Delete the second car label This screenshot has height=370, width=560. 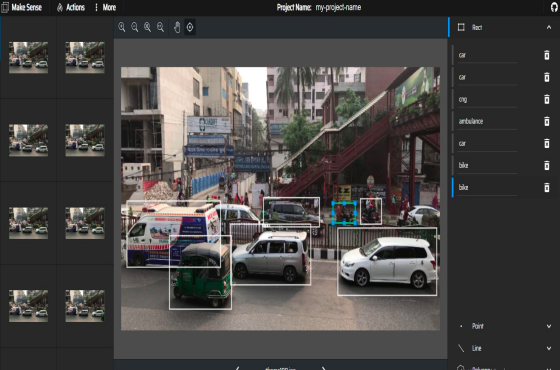pyautogui.click(x=546, y=77)
